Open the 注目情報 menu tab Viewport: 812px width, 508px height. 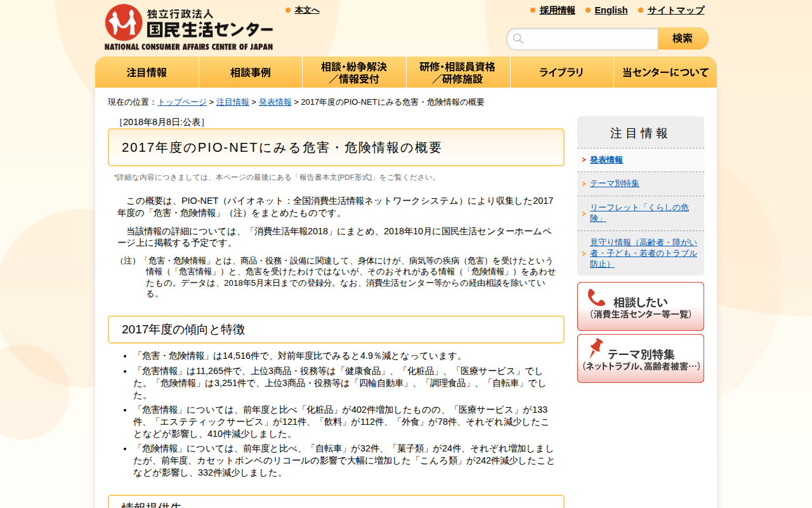tap(147, 72)
